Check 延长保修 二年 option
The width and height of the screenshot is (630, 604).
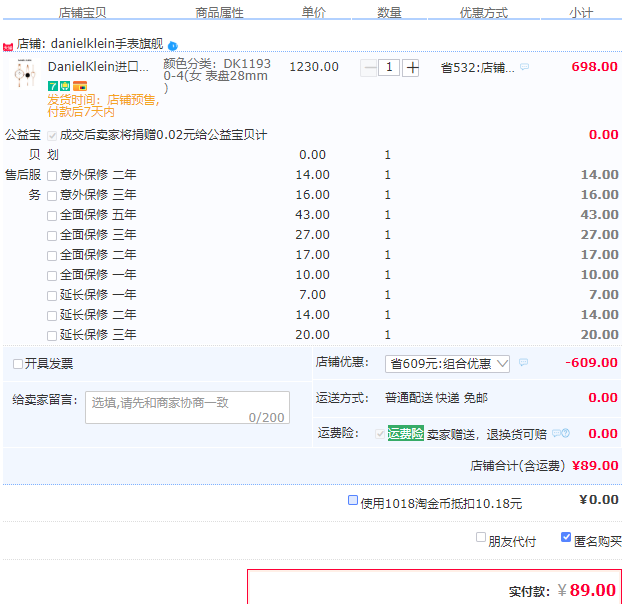52,316
